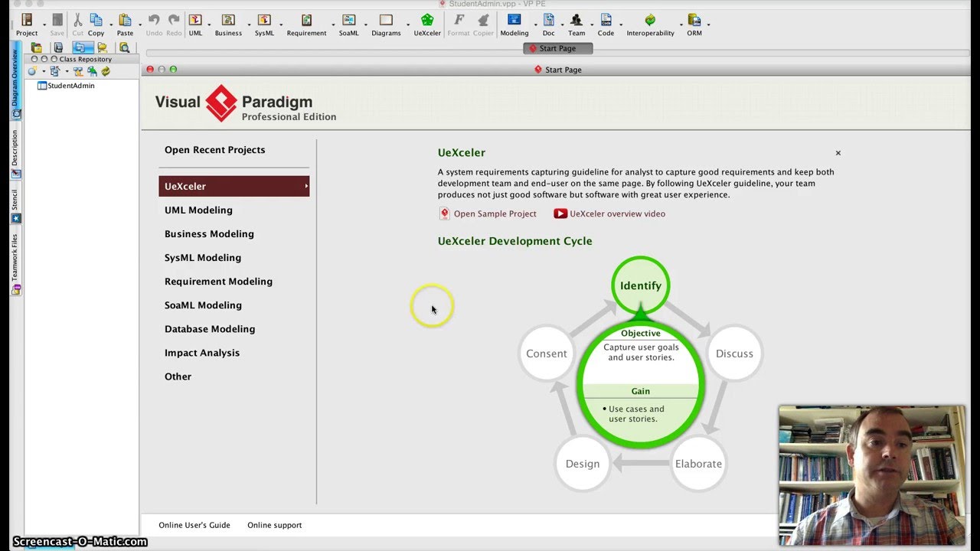Select the Identify stage circle
This screenshot has height=551, width=980.
pyautogui.click(x=641, y=285)
